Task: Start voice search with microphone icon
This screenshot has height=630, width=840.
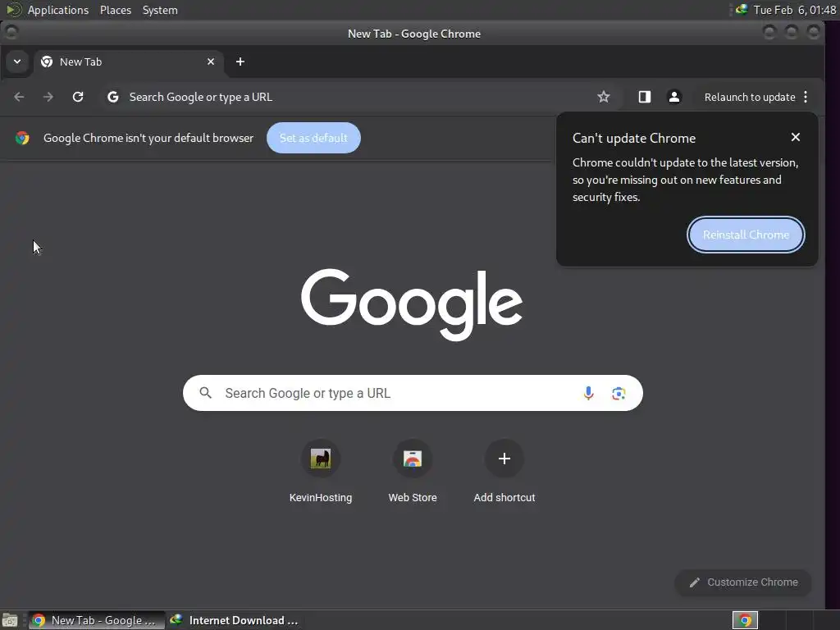Action: pyautogui.click(x=588, y=393)
